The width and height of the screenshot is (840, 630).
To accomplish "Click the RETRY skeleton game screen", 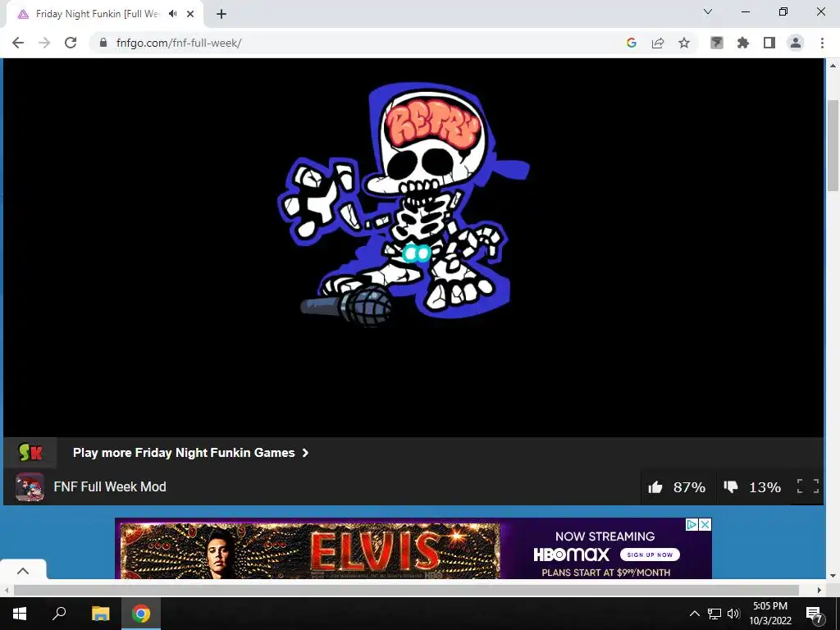I will 413,248.
